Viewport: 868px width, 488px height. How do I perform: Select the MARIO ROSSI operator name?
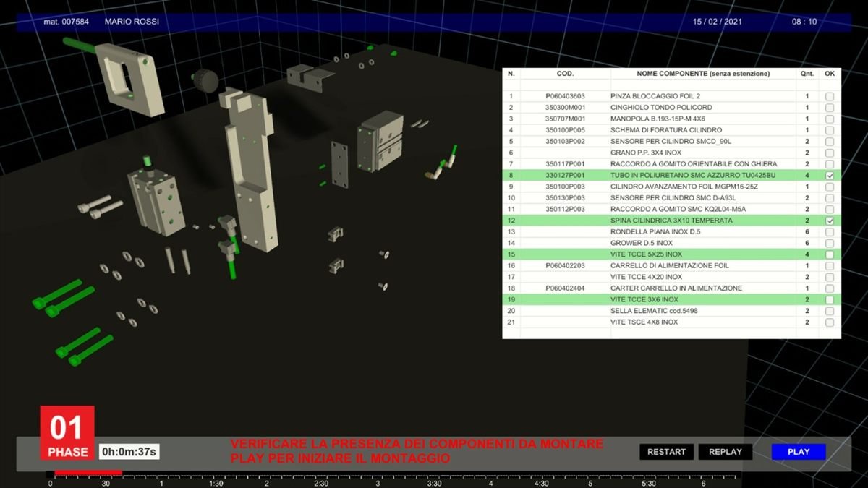[x=132, y=22]
